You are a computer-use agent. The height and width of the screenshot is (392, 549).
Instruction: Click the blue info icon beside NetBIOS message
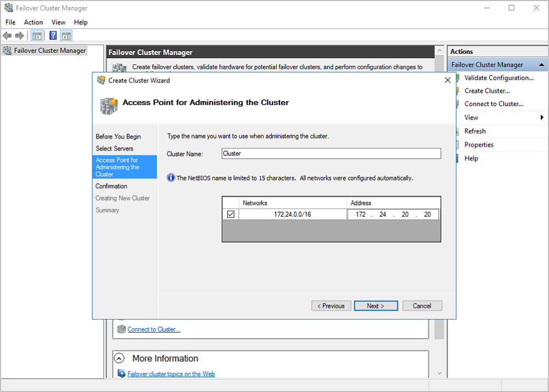tap(171, 178)
